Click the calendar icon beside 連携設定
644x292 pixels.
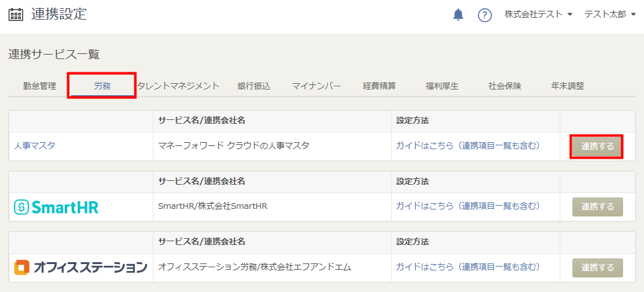[16, 15]
